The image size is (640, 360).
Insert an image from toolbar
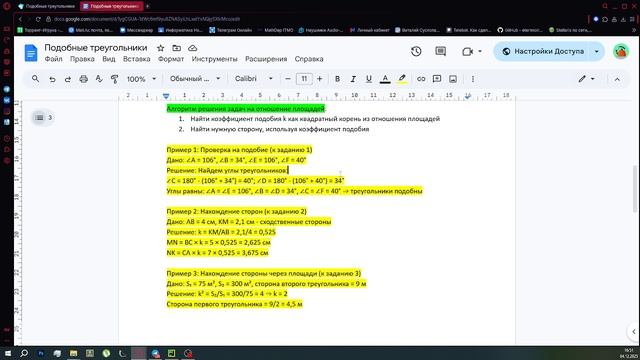coord(453,79)
